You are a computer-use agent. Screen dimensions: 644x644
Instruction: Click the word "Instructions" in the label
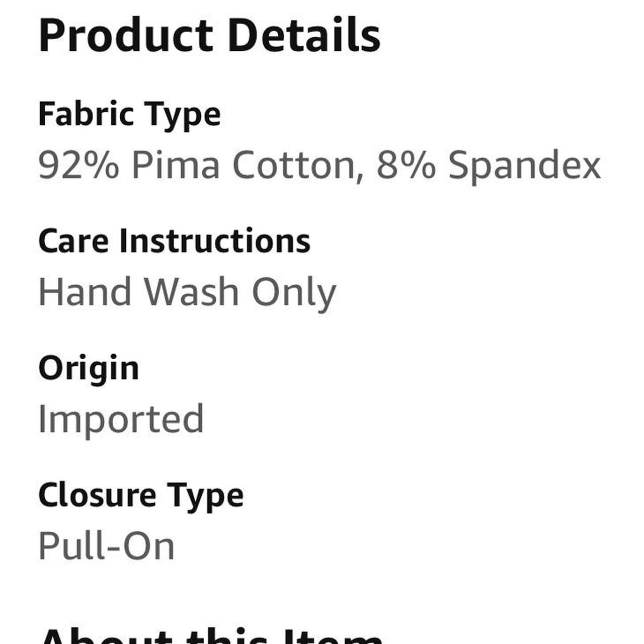coord(215,241)
